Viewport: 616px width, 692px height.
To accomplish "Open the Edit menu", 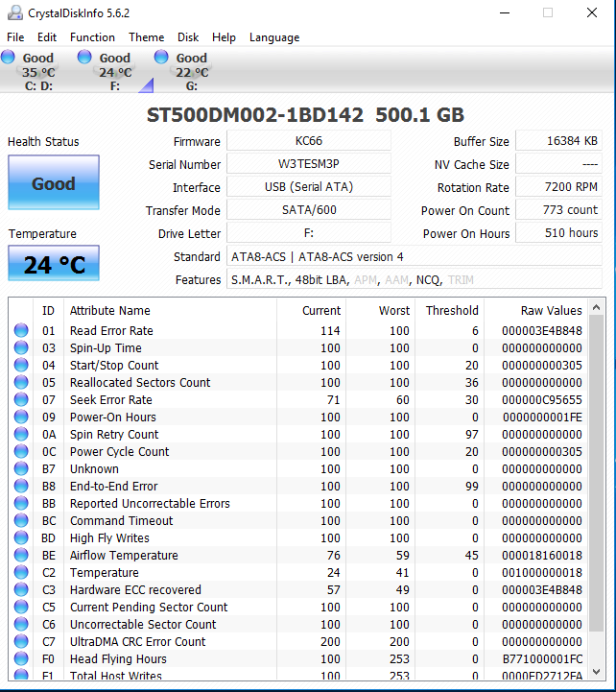I will click(x=47, y=37).
